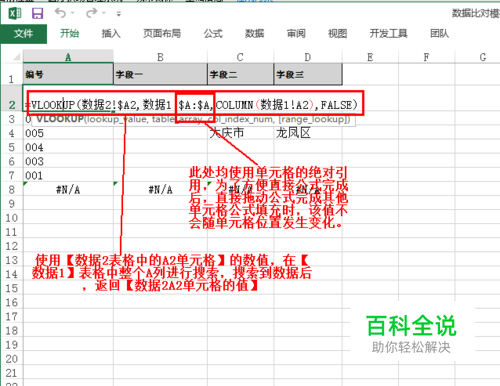Undo the last action

pos(60,13)
